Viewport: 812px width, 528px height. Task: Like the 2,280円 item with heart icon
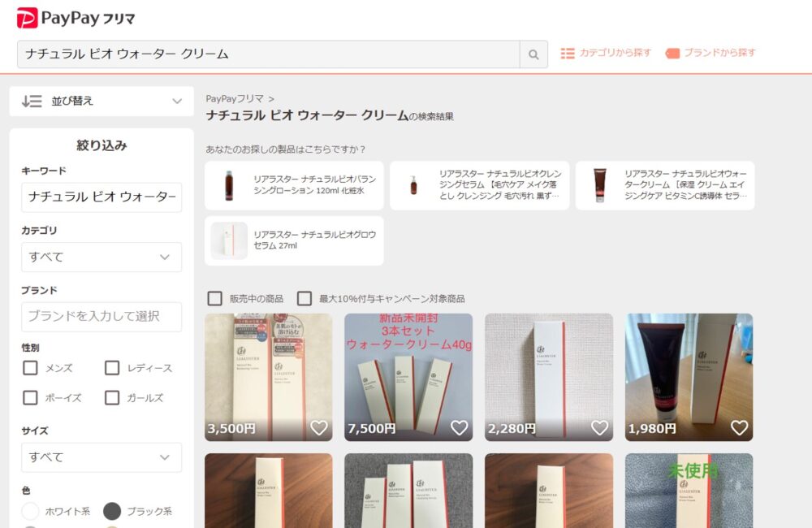tap(600, 428)
